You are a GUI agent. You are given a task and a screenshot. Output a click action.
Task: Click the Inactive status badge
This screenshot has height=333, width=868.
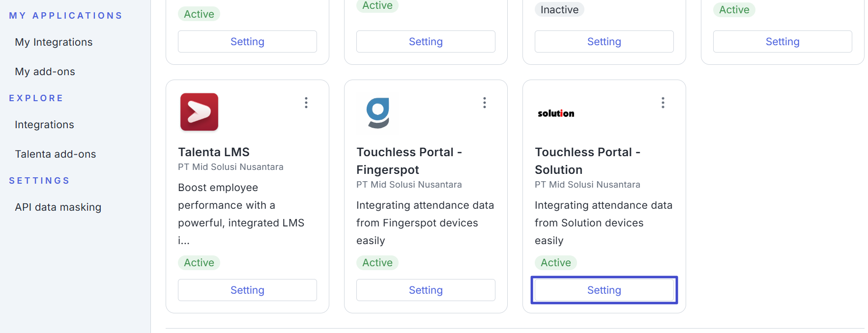coord(559,10)
